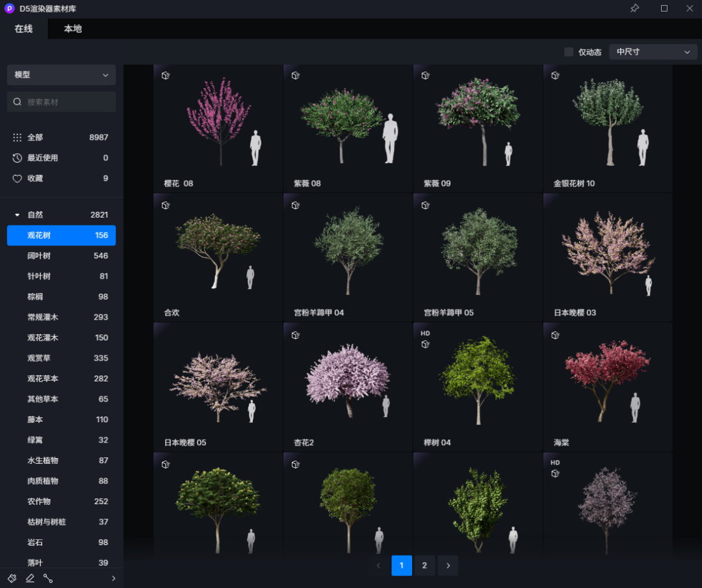Go to page 2
This screenshot has height=588, width=702.
point(424,566)
